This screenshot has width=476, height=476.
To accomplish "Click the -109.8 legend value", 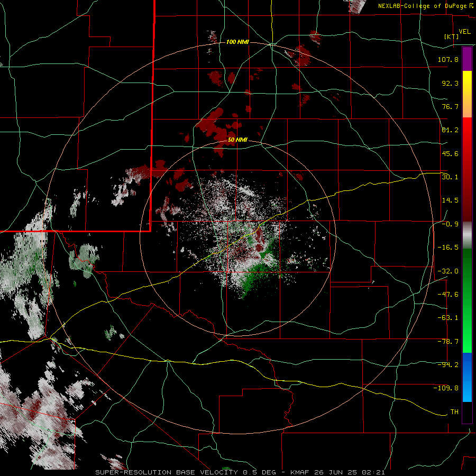I will [x=446, y=388].
